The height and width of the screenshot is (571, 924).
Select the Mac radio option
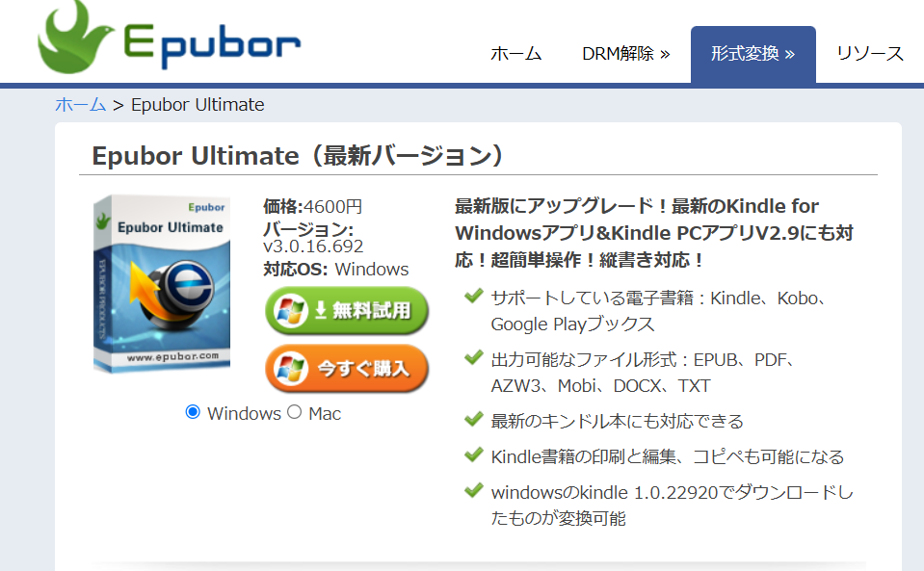click(295, 412)
